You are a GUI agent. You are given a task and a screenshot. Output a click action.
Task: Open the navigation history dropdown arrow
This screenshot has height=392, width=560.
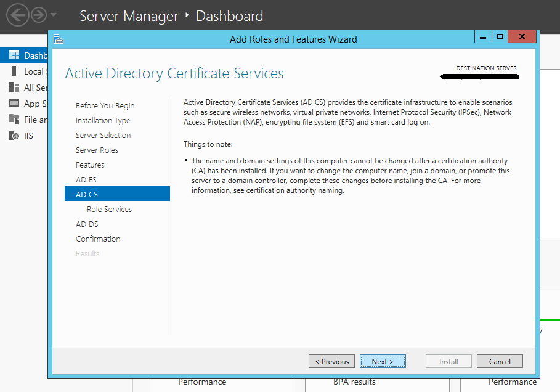click(54, 15)
